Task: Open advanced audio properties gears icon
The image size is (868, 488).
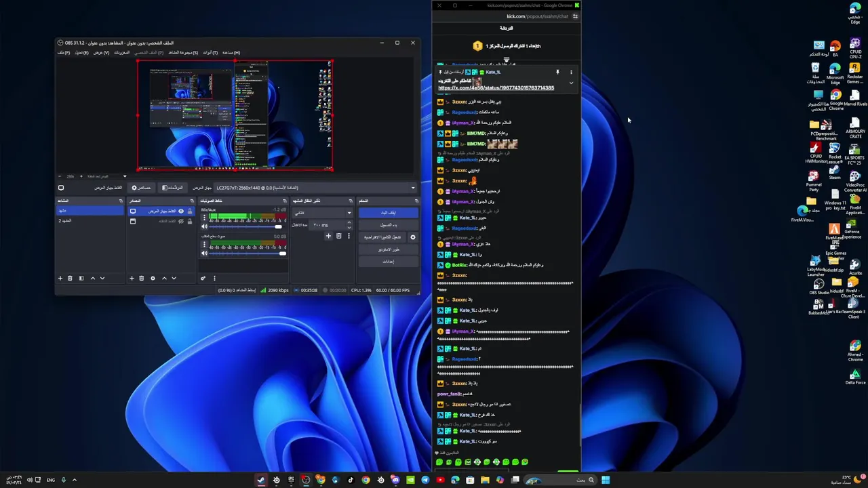Action: coord(203,278)
